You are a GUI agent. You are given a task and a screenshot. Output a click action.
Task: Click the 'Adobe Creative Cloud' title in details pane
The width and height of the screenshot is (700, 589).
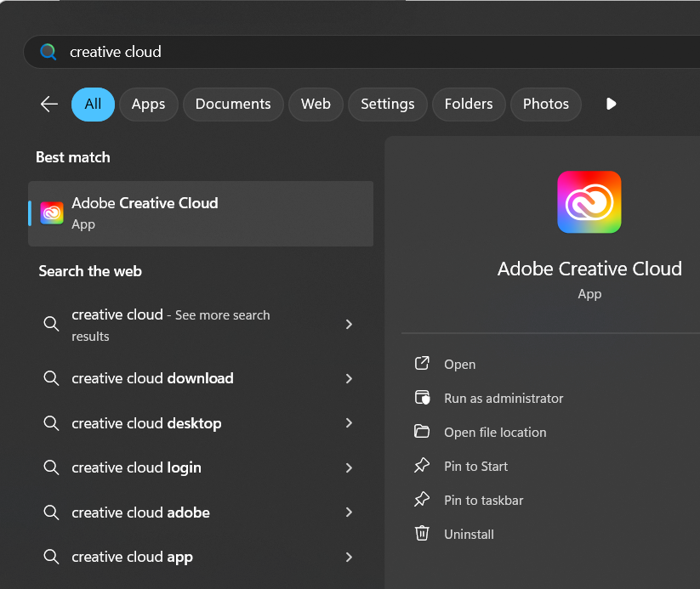[589, 269]
